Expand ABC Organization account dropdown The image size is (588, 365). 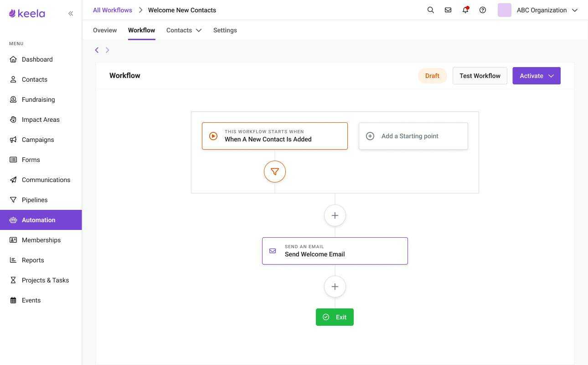[575, 10]
